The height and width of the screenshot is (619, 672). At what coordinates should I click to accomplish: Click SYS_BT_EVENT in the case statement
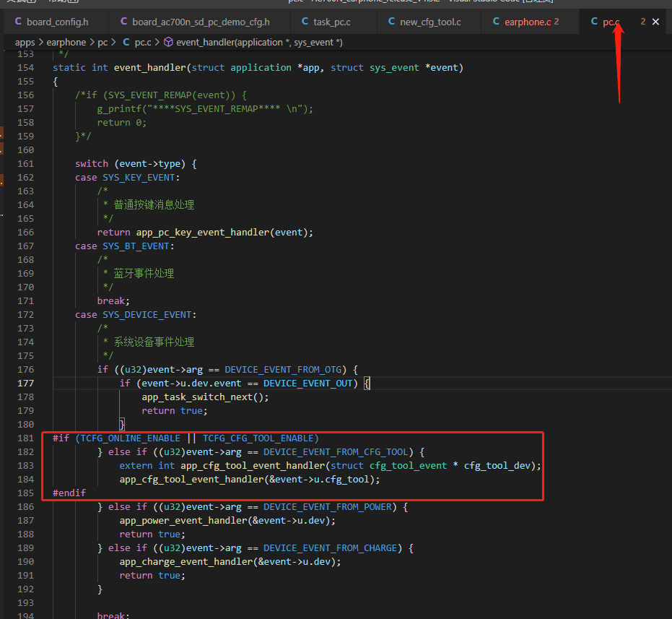coord(136,246)
